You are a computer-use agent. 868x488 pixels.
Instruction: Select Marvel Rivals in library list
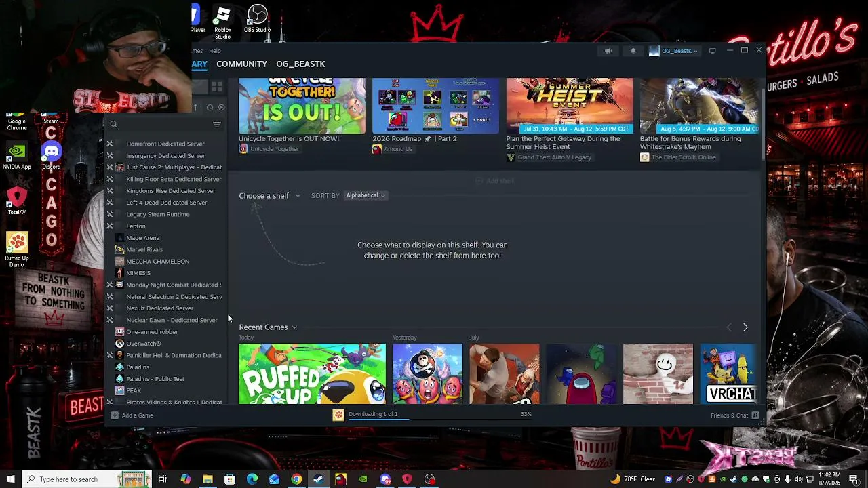click(144, 249)
